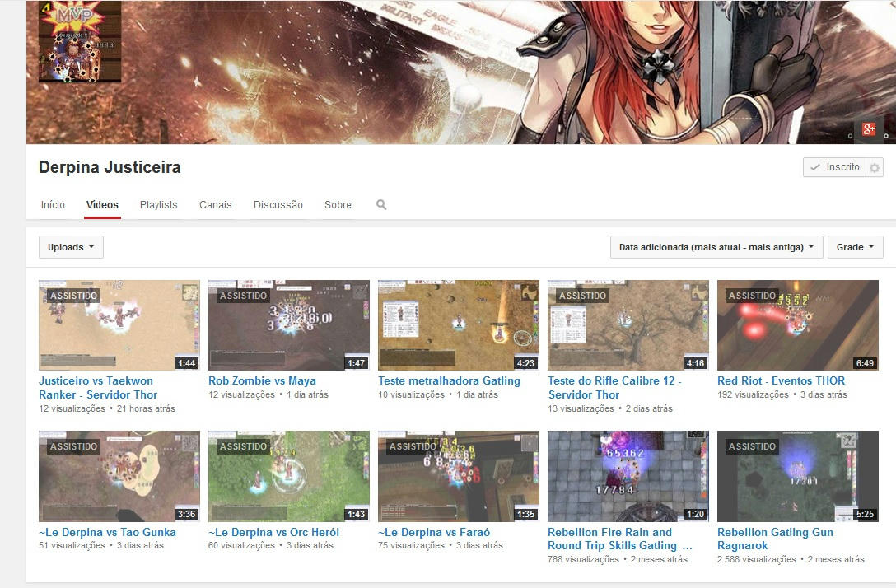
Task: Click Red Riot - Eventos THOR title
Action: (782, 380)
